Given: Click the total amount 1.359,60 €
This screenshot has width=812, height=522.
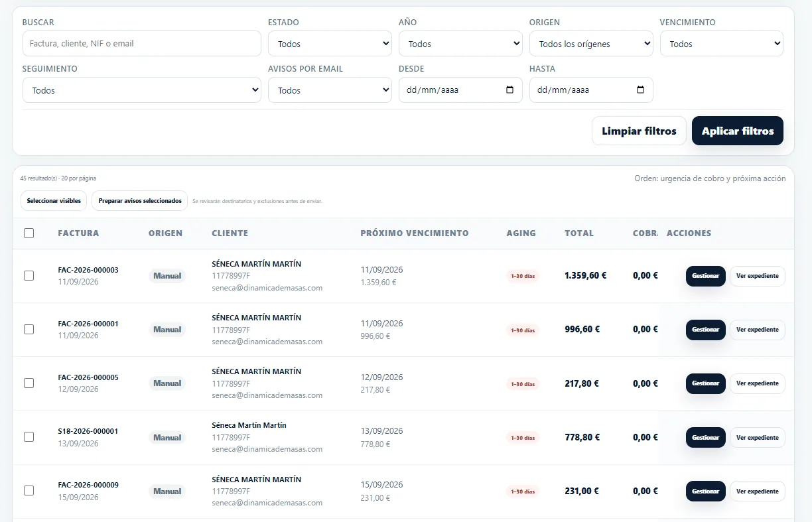Looking at the screenshot, I should 586,275.
